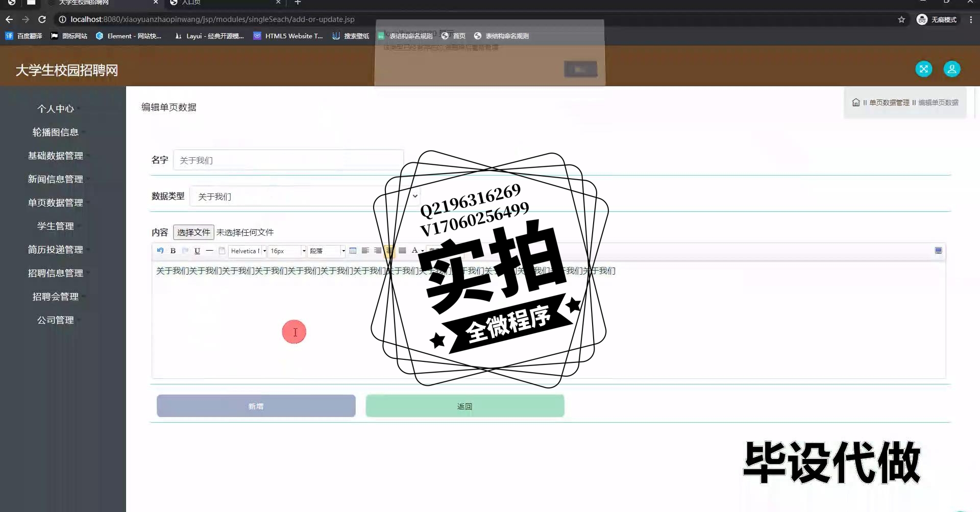
Task: Open the Element bookmark
Action: pos(129,36)
